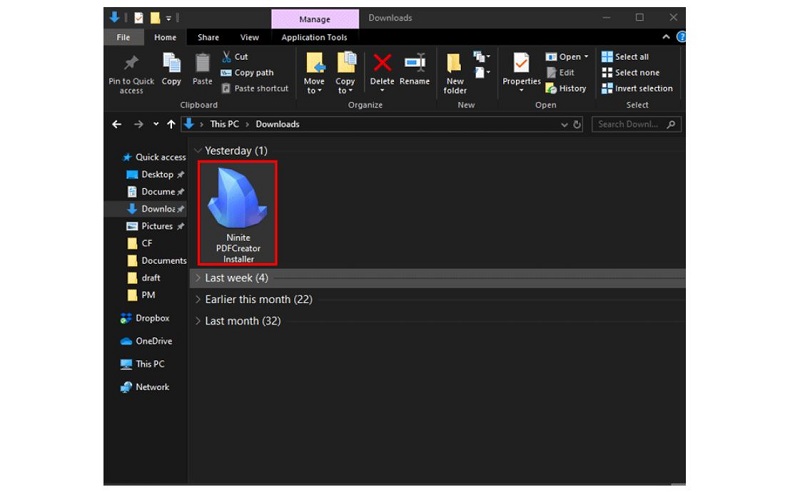This screenshot has width=800, height=492.
Task: Open the Copy to menu
Action: point(345,73)
